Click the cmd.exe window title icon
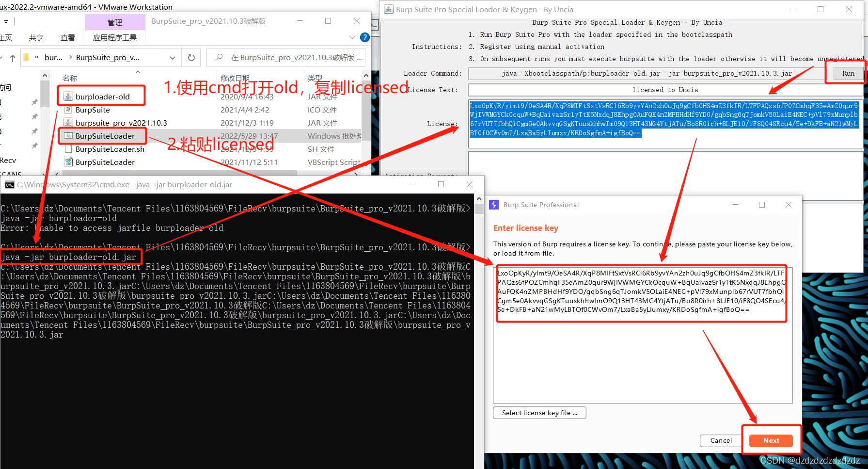868x469 pixels. coord(9,185)
